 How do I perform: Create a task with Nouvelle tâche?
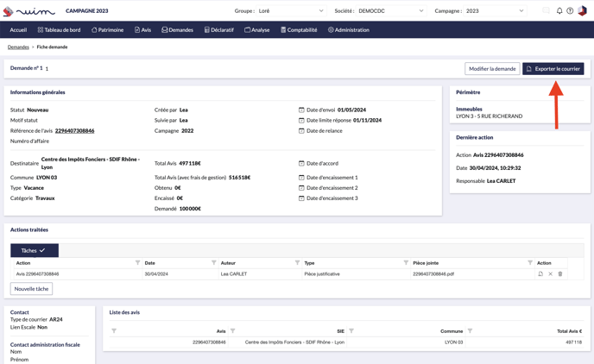[31, 289]
